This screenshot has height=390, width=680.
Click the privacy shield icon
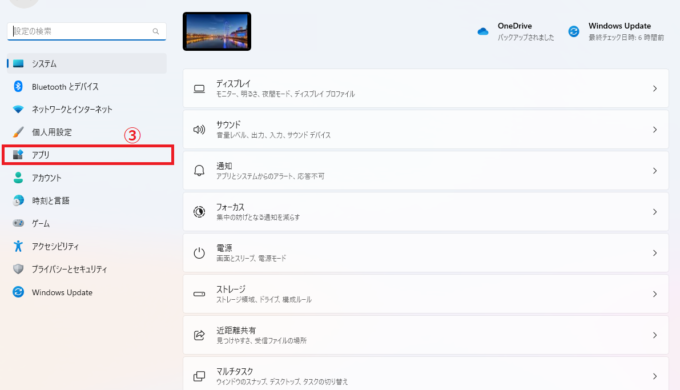click(x=18, y=269)
